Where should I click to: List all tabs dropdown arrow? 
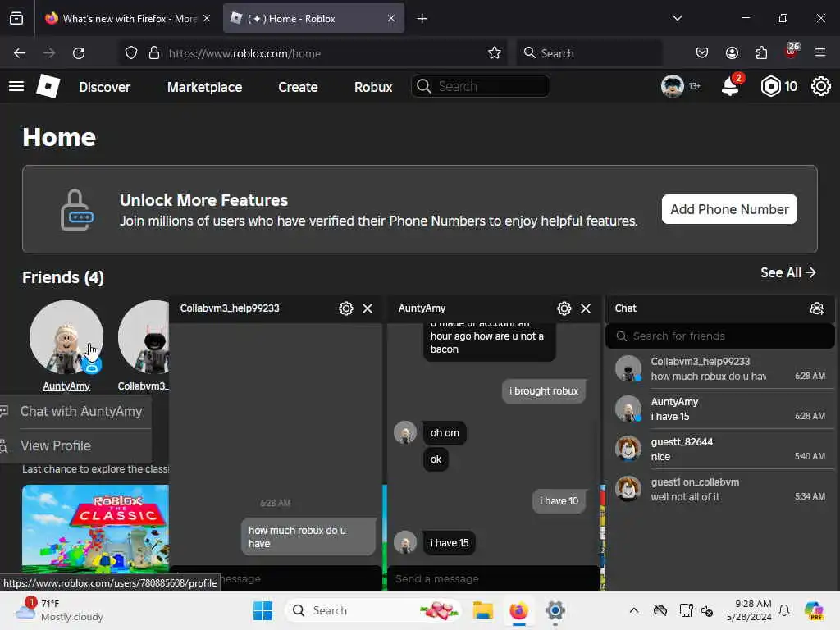(677, 18)
